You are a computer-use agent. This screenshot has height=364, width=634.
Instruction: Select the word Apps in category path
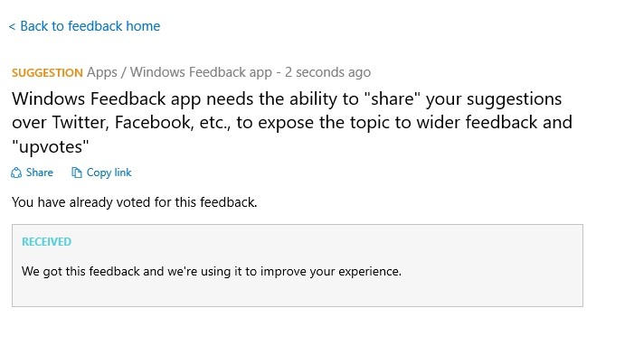[102, 72]
